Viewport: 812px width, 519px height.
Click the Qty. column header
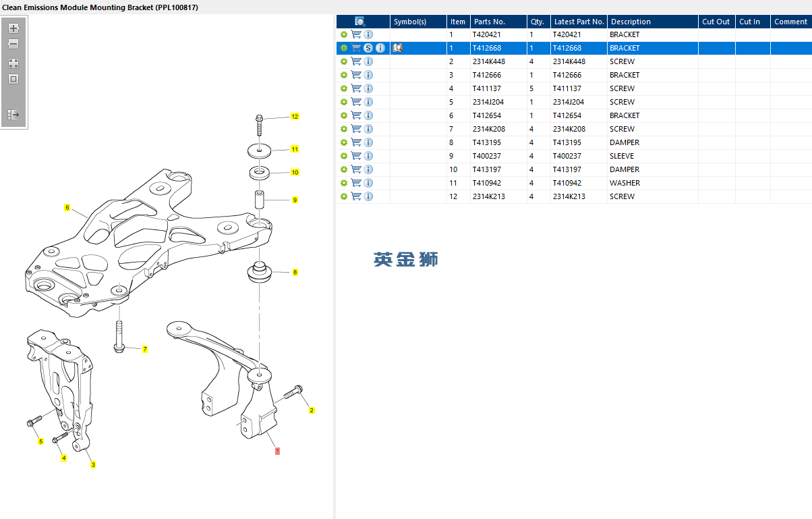(x=538, y=22)
